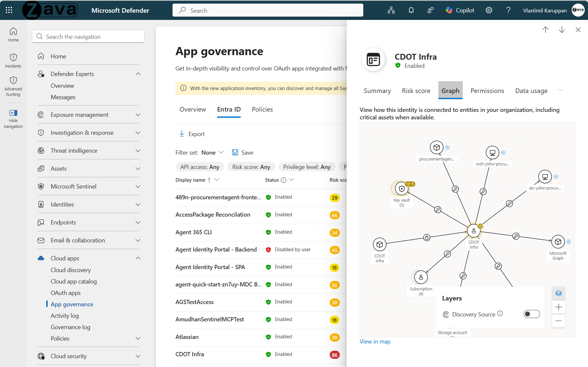Toggle the Discovery Source layer
This screenshot has width=588, height=367.
tap(532, 314)
